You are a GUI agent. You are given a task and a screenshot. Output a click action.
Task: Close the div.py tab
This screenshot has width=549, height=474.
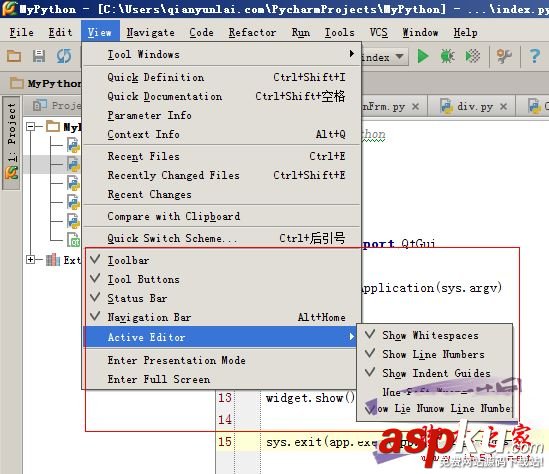pos(503,106)
